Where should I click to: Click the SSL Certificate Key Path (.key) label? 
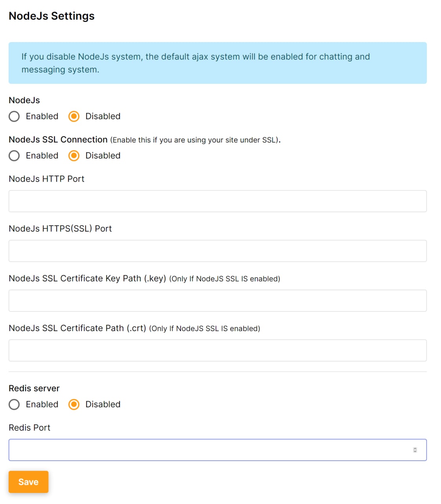coord(87,278)
